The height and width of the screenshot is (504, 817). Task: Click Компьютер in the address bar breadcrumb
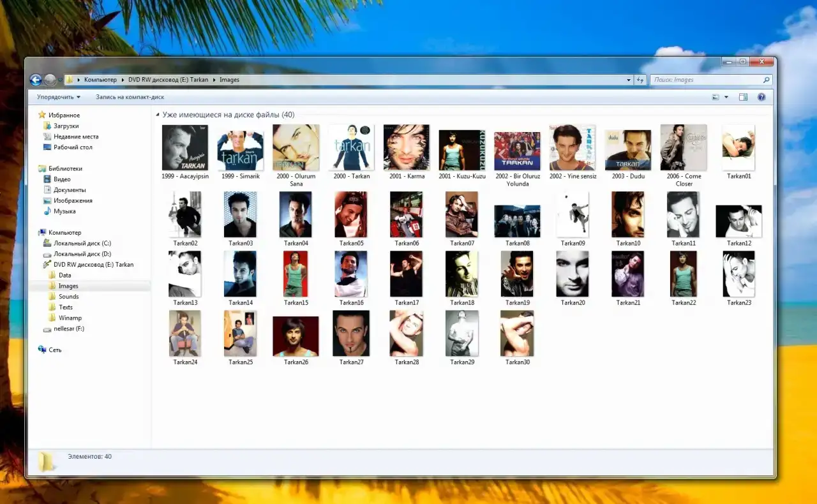pos(100,80)
